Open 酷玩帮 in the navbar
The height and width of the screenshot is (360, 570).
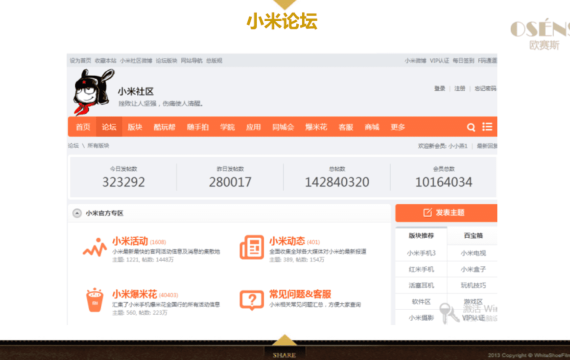(x=164, y=127)
